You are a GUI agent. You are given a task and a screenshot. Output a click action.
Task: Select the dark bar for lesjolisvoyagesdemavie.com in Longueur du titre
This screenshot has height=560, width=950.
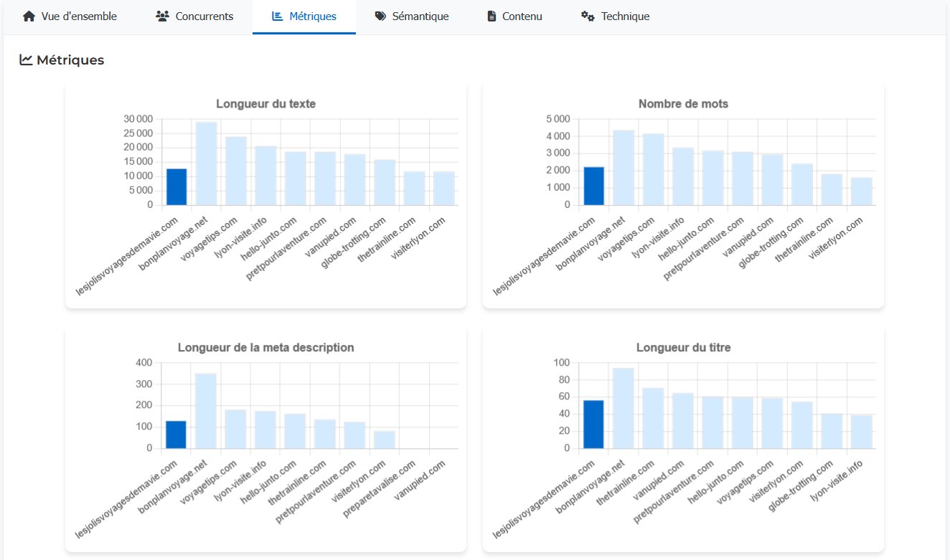[x=595, y=423]
